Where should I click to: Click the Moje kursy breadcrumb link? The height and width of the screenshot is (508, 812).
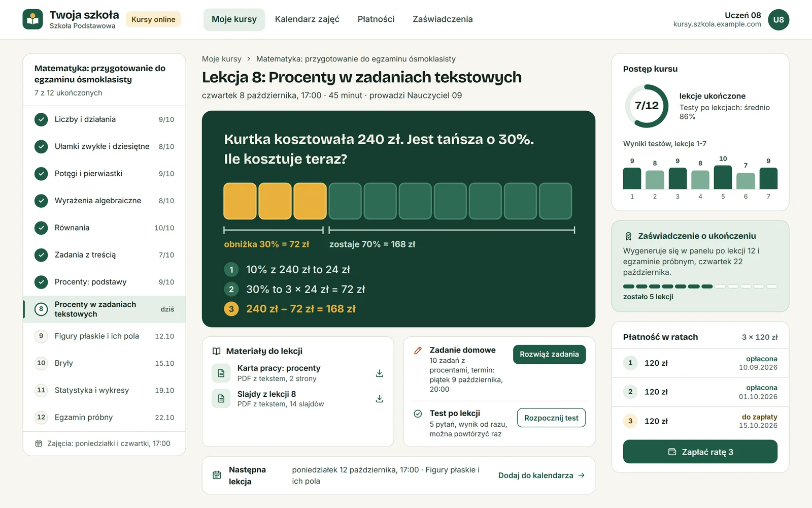(x=222, y=59)
